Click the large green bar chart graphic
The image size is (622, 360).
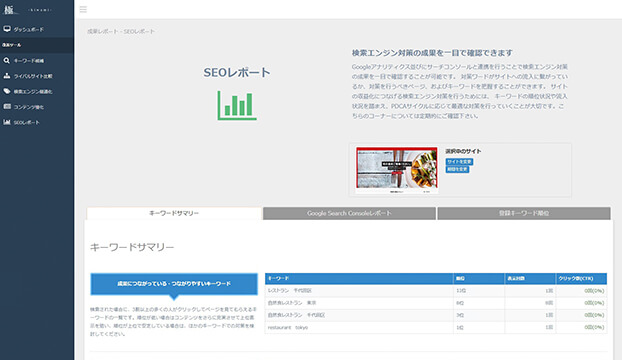click(x=237, y=105)
